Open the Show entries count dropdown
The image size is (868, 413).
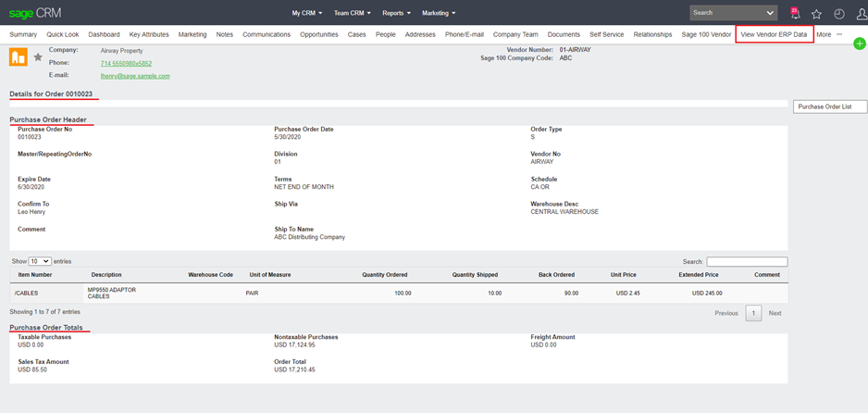tap(40, 261)
